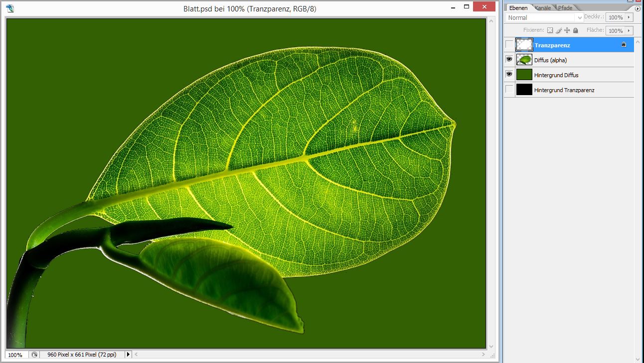Minimize the Blatt.psd document window

[453, 7]
